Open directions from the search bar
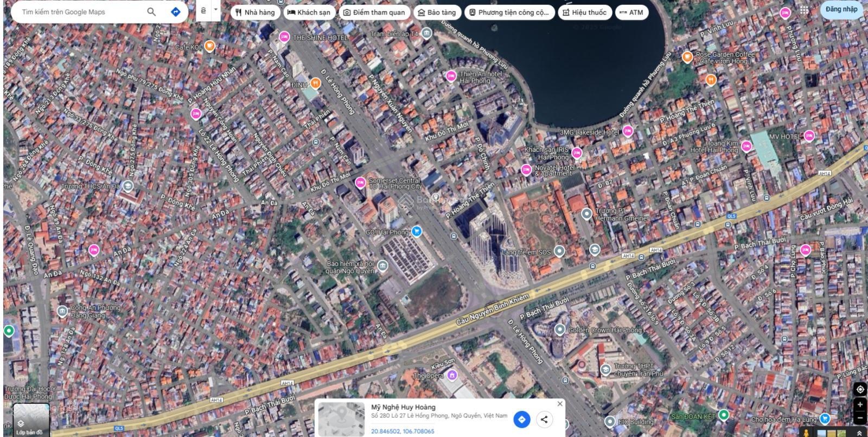 (x=175, y=11)
